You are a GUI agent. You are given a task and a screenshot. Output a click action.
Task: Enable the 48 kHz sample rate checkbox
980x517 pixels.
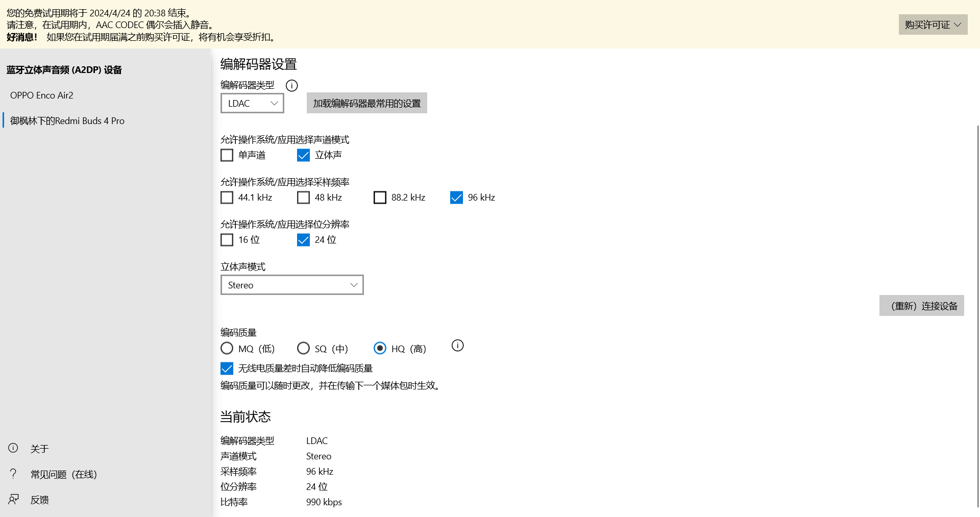[x=303, y=198]
